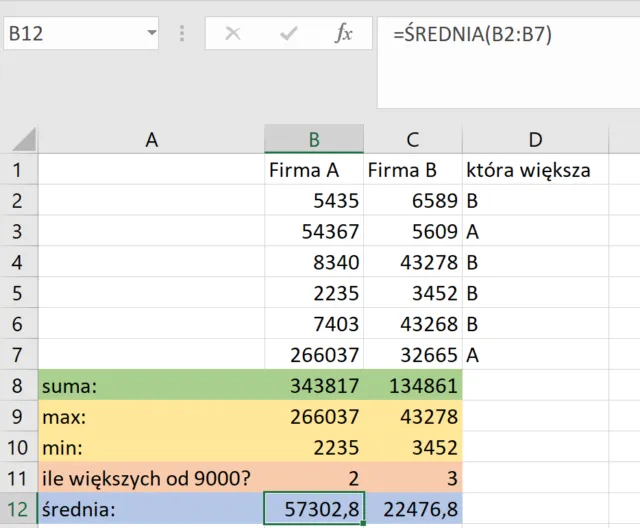The image size is (640, 528).
Task: Click the 'Firma A' header cell
Action: pos(314,170)
